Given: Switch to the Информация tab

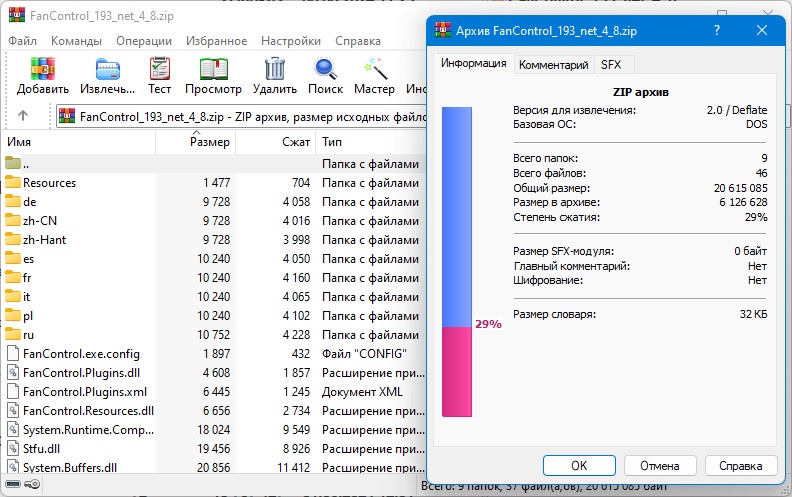Looking at the screenshot, I should click(x=473, y=64).
